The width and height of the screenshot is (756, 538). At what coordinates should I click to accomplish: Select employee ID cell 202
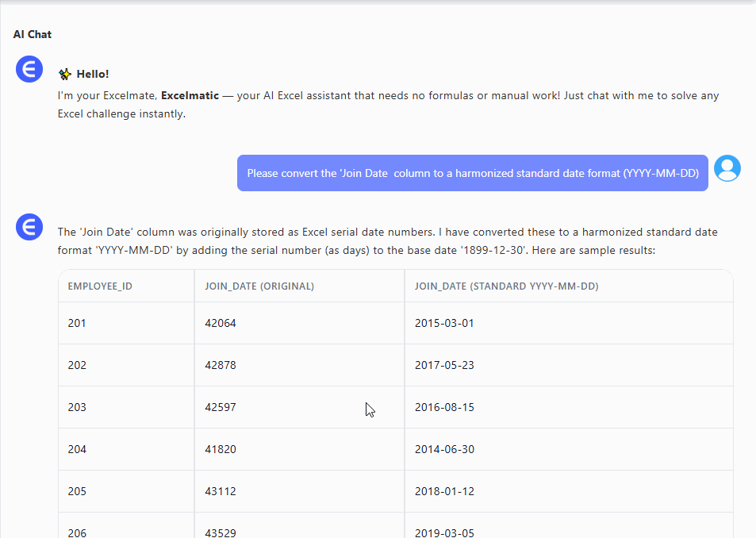(x=77, y=365)
